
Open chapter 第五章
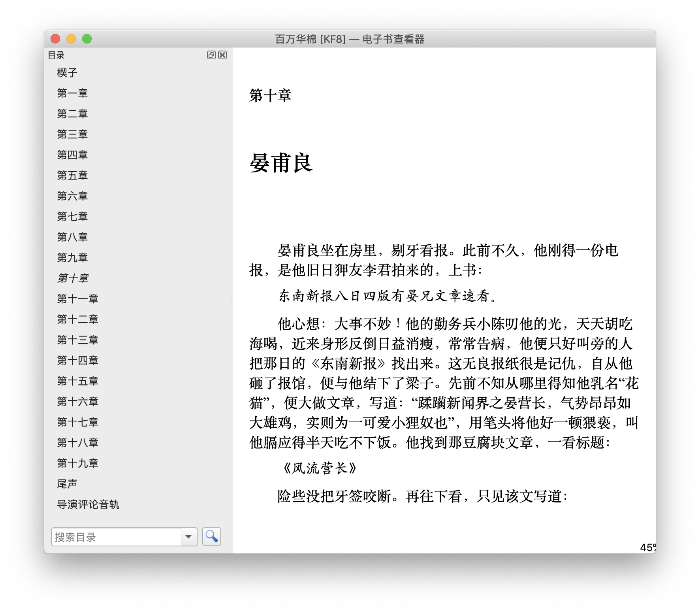pyautogui.click(x=72, y=176)
